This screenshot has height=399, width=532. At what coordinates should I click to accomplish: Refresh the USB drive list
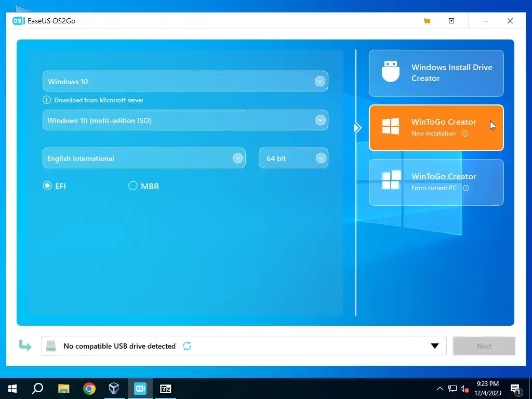(187, 346)
